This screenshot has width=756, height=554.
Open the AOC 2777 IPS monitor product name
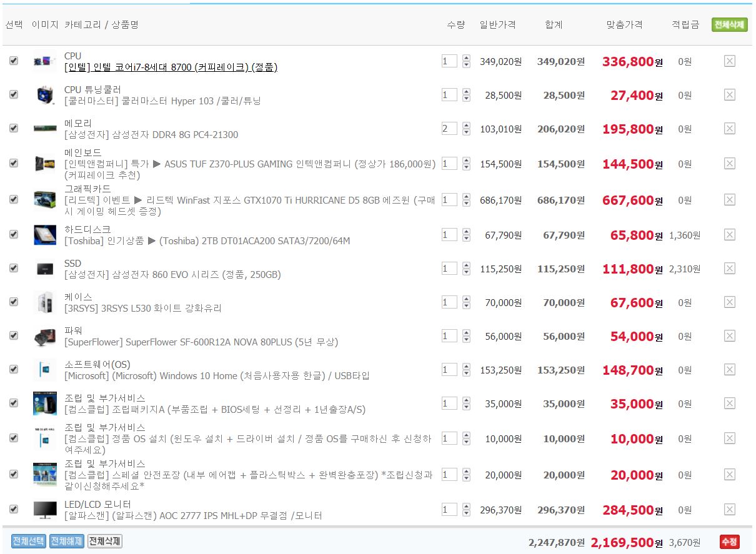(x=194, y=516)
